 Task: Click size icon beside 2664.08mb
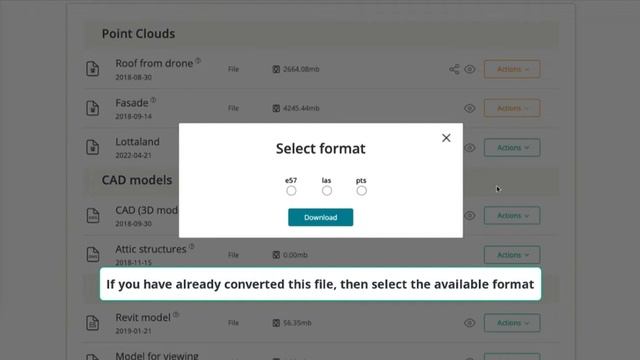click(276, 69)
